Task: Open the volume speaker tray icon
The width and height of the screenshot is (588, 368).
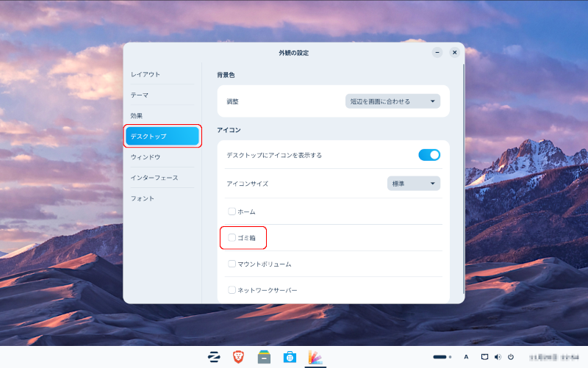Action: pyautogui.click(x=498, y=357)
